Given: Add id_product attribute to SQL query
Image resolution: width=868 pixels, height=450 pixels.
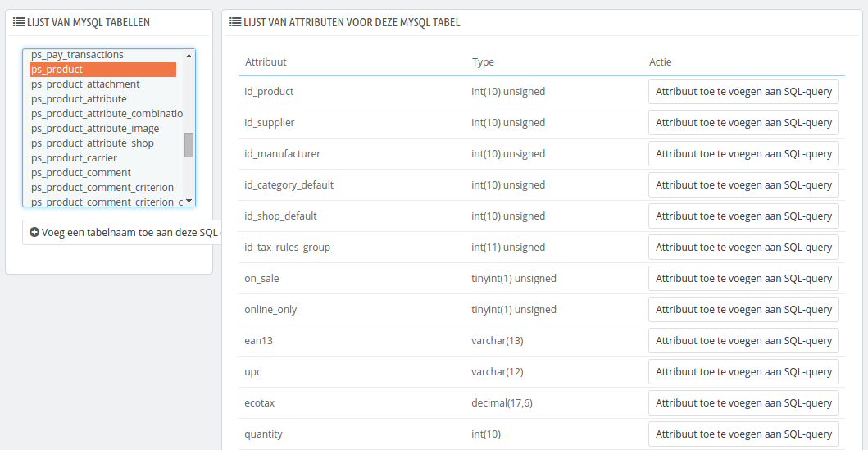Looking at the screenshot, I should pyautogui.click(x=743, y=91).
